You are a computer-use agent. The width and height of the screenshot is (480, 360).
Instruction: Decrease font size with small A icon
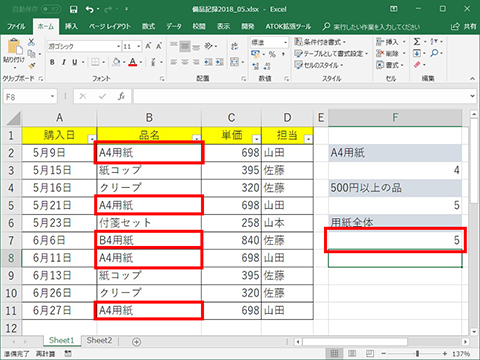[159, 46]
